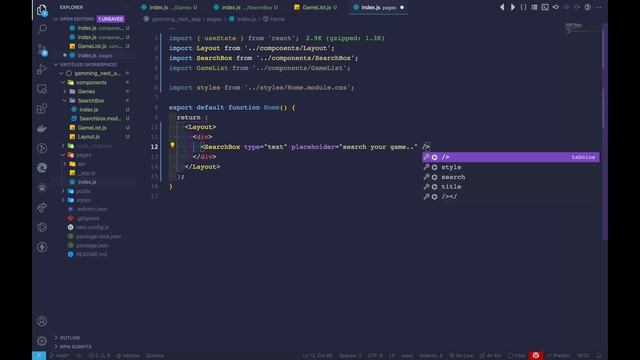Go forward with the right arrow icon
The image size is (640, 360).
[513, 7]
